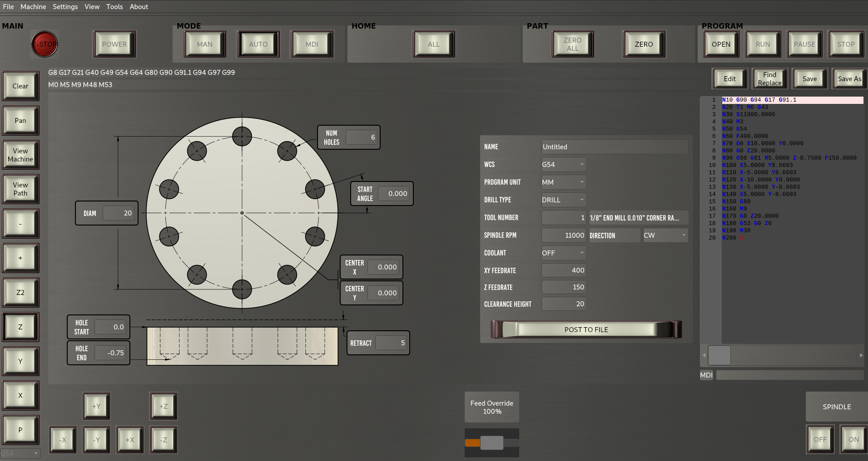Click the HOLE END field
Screen dimensions: 868x461
point(110,353)
